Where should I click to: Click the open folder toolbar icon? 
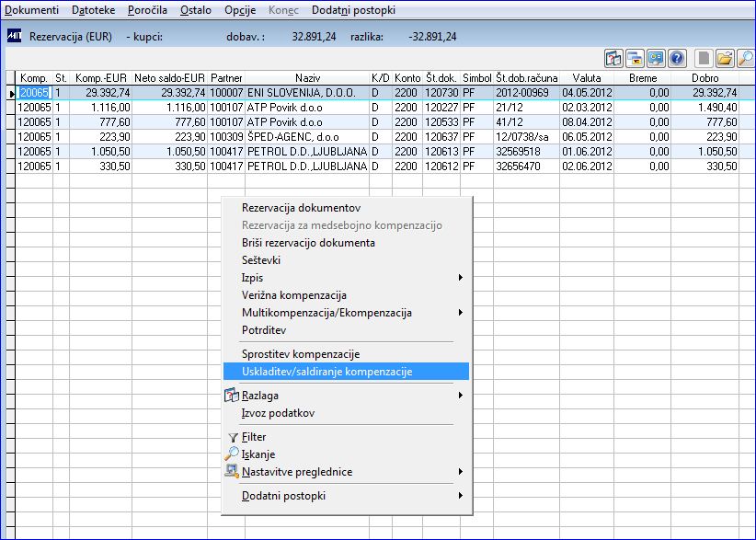click(725, 59)
